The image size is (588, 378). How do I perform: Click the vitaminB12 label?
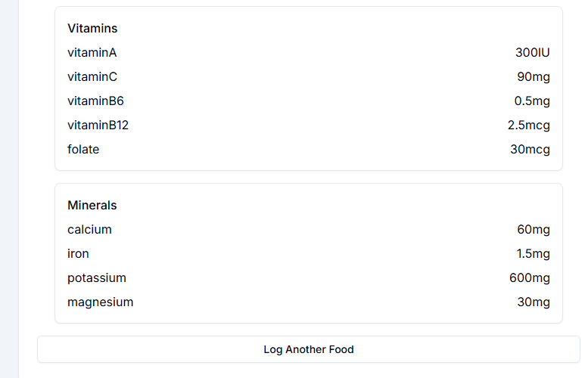pos(98,125)
